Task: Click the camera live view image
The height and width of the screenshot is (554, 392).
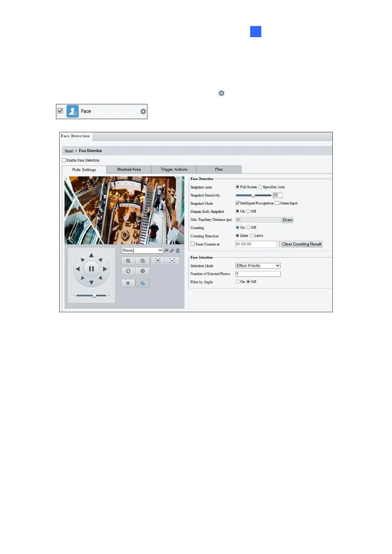Action: coord(124,210)
